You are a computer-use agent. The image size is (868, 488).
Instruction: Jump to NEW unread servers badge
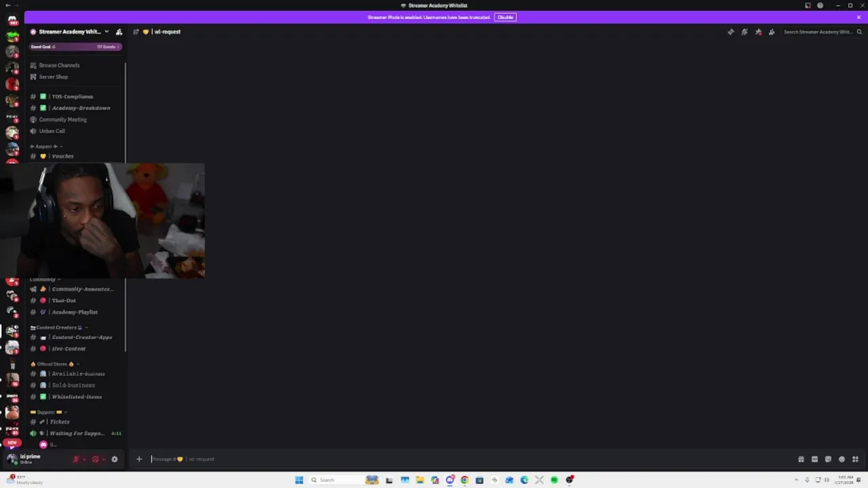click(12, 443)
